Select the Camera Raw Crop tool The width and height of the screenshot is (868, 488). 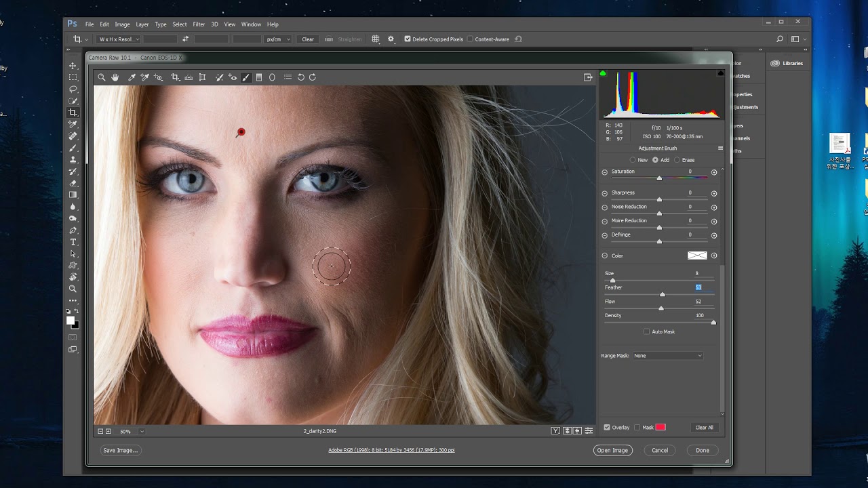click(x=175, y=77)
